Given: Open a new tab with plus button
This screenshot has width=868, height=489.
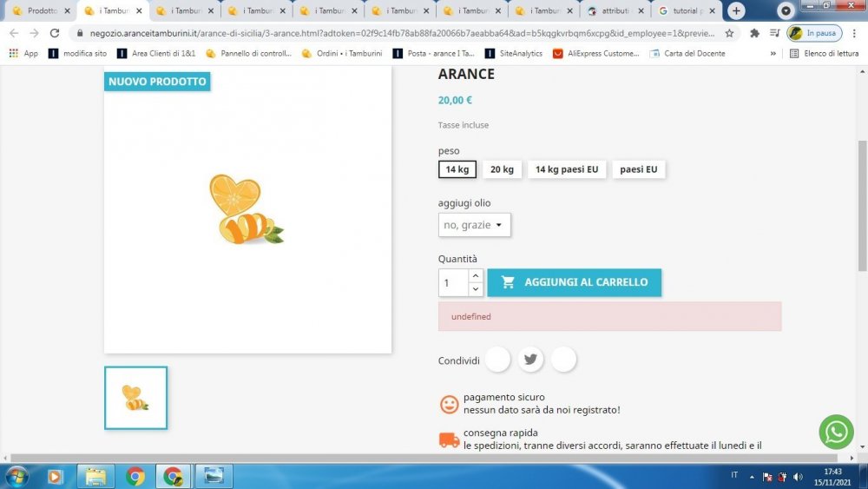Looking at the screenshot, I should click(736, 10).
